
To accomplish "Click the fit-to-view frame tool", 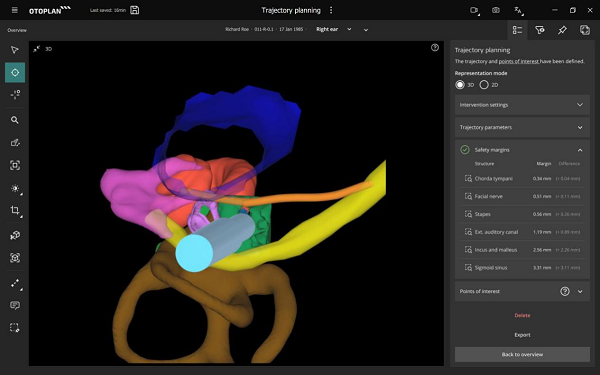I will 15,165.
